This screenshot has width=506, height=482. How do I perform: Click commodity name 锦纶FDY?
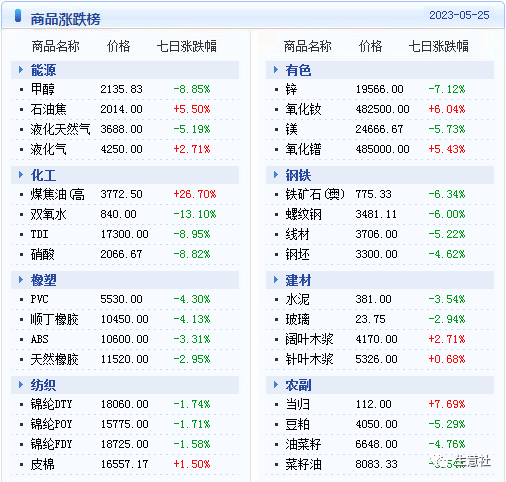(51, 444)
